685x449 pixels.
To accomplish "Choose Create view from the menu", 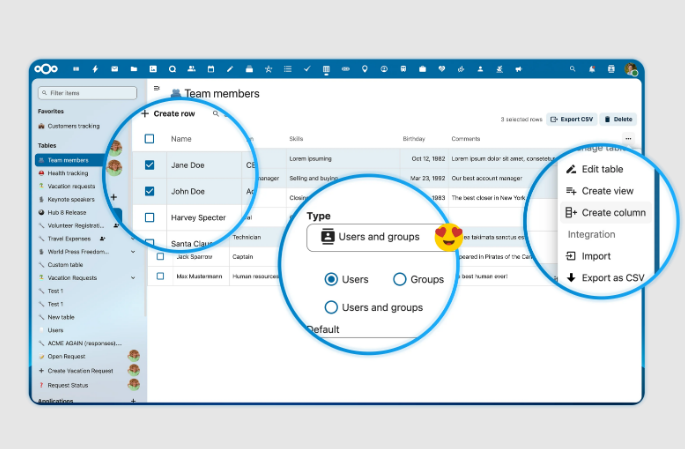I will coord(605,191).
